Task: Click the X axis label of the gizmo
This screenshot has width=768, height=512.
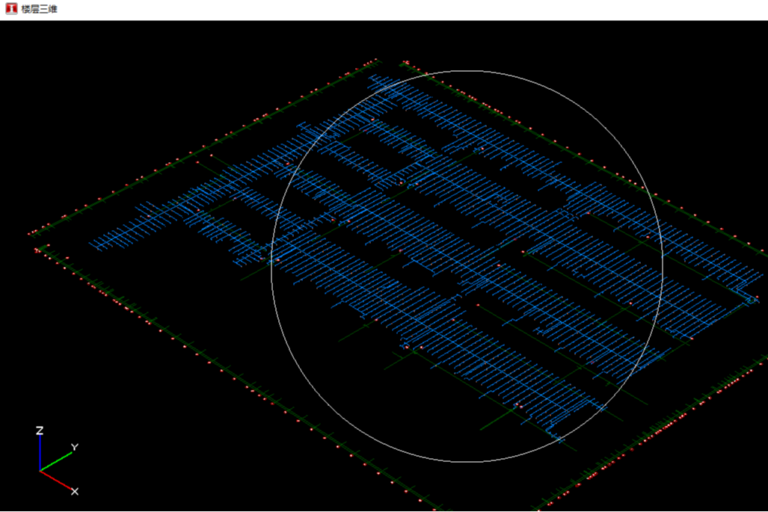Action: (x=74, y=491)
